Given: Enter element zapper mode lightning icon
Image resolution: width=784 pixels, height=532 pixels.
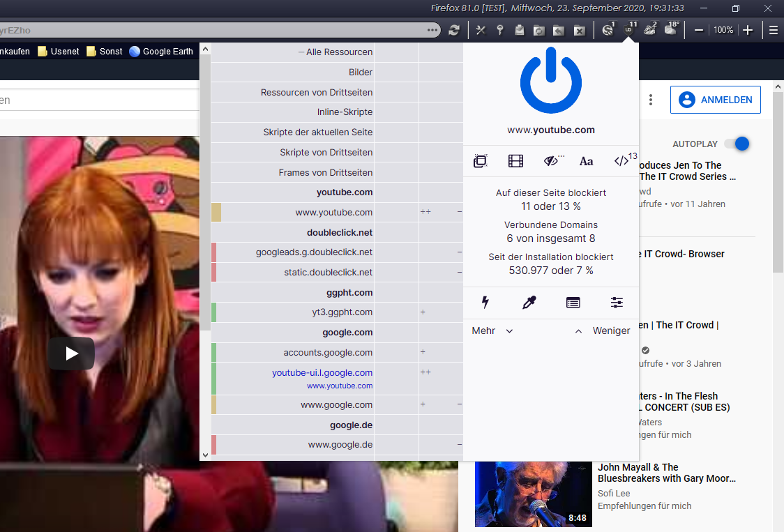Looking at the screenshot, I should [x=485, y=303].
